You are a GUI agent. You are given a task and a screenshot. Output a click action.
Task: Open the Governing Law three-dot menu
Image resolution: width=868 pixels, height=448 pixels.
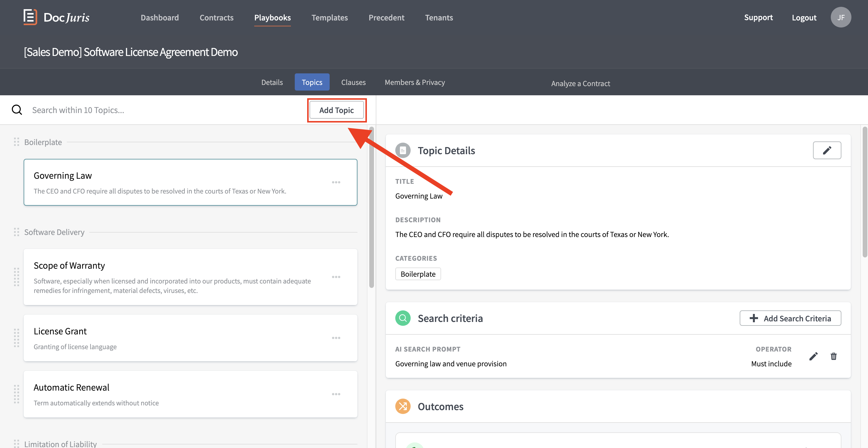click(x=336, y=182)
